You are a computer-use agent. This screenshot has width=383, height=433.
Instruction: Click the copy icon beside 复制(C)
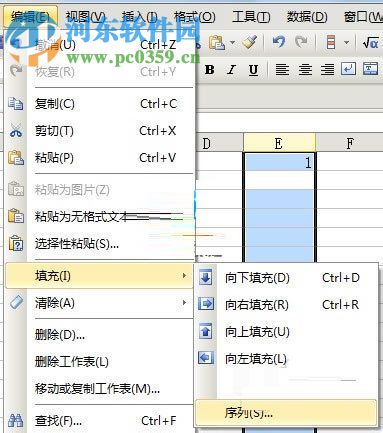point(16,104)
